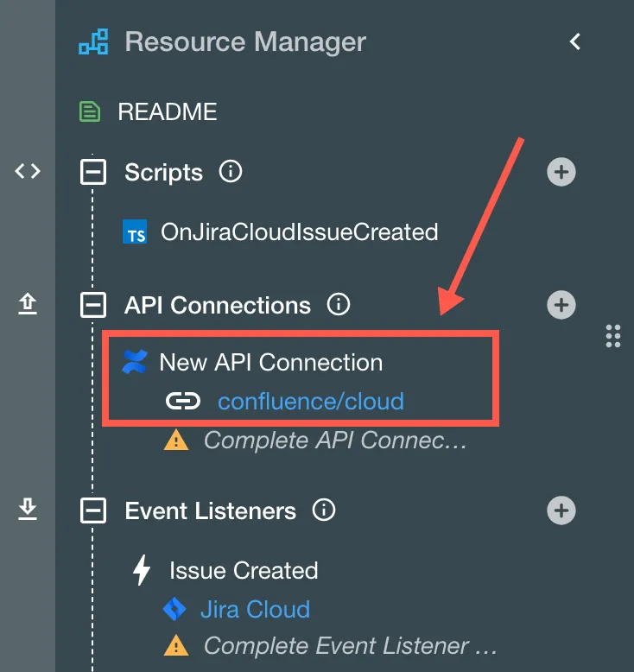Show info about API Connections

tap(339, 305)
